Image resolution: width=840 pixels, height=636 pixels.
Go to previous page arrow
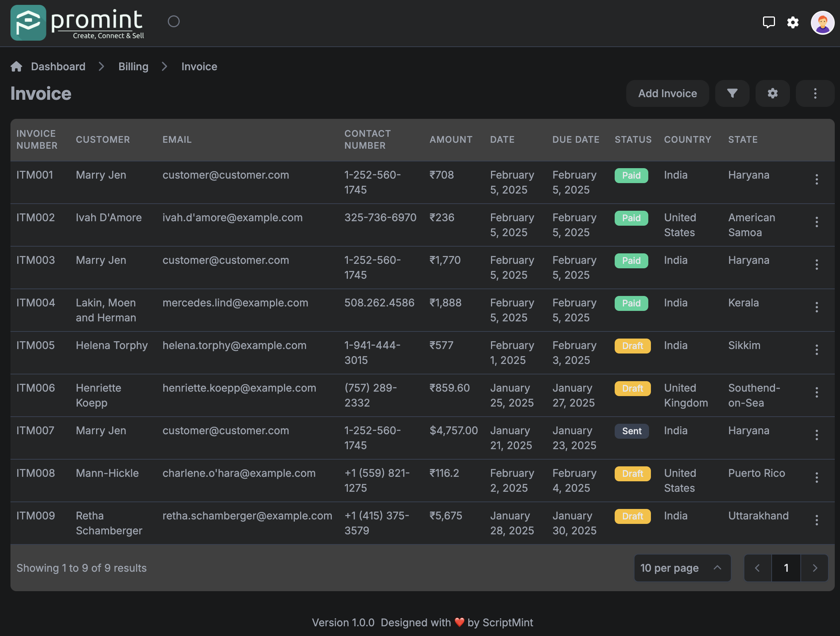tap(757, 568)
